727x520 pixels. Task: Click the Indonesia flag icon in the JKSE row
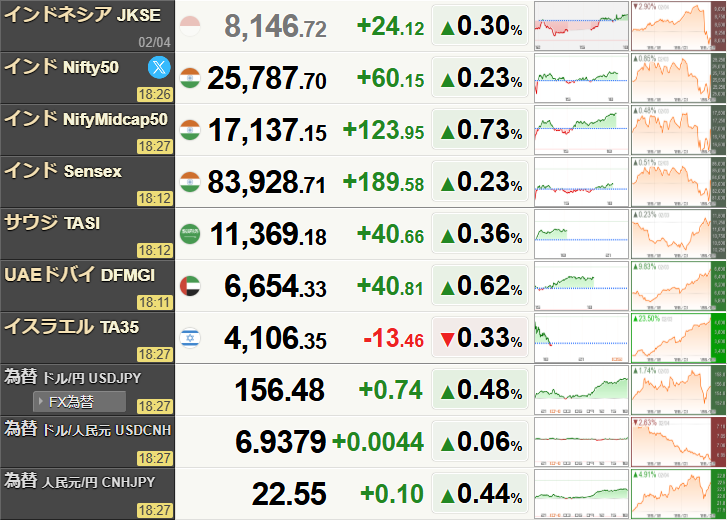coord(190,26)
